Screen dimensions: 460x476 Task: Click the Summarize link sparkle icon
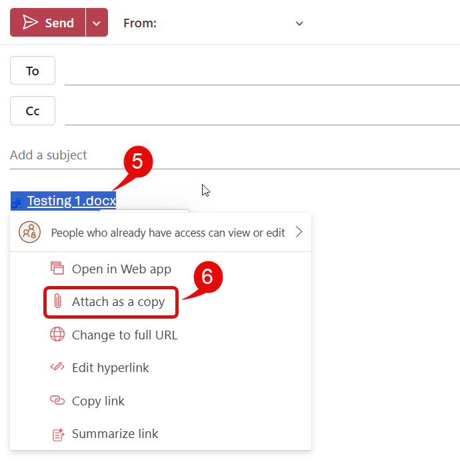click(57, 434)
